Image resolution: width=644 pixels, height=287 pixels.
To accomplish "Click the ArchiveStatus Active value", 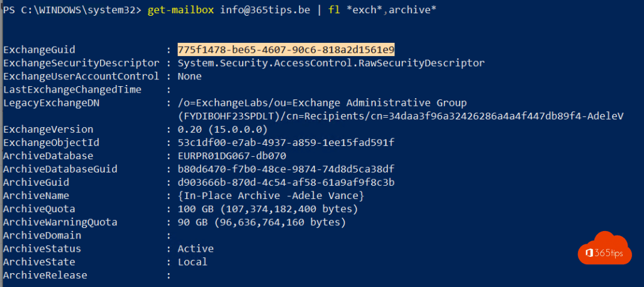I will [x=196, y=249].
